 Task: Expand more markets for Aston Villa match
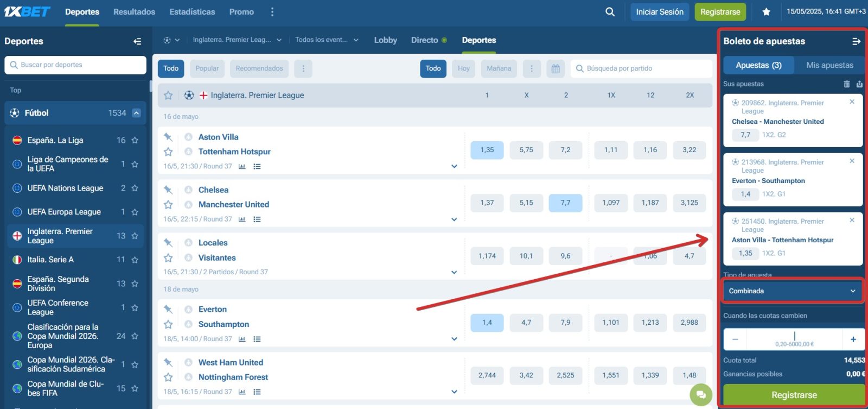tap(454, 166)
